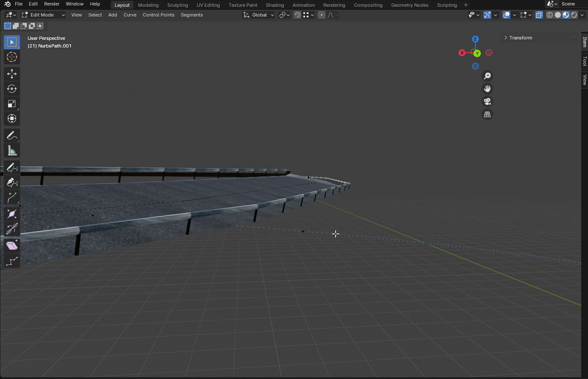The height and width of the screenshot is (379, 588).
Task: Select the Measure tool
Action: click(12, 151)
